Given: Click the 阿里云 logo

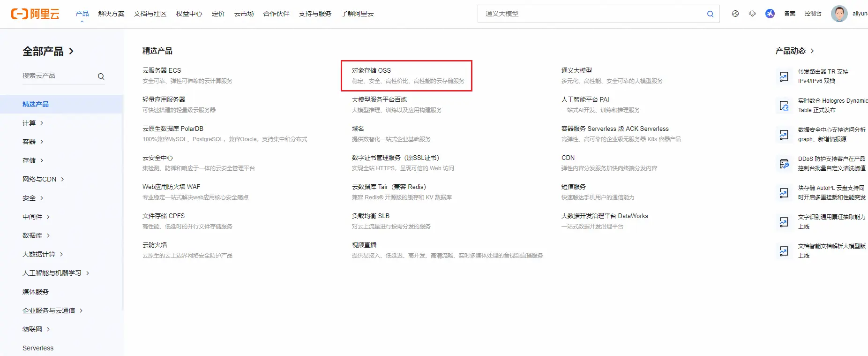Looking at the screenshot, I should (x=35, y=14).
